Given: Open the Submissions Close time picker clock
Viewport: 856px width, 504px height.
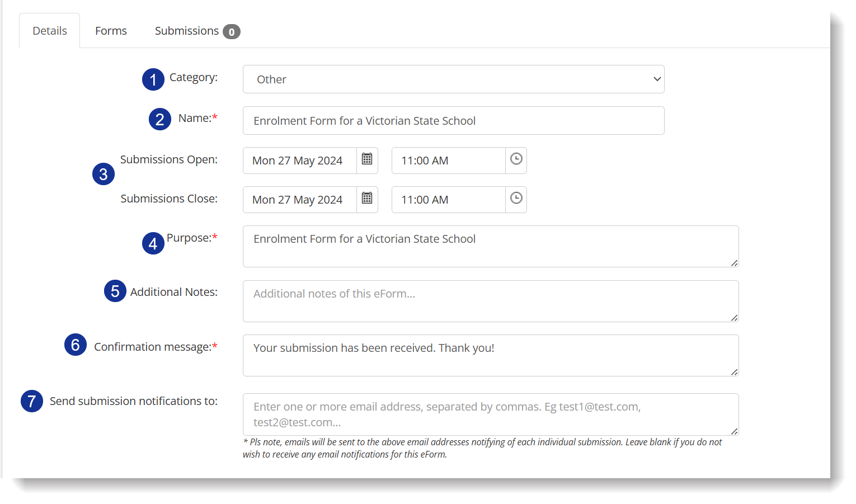Looking at the screenshot, I should (516, 199).
